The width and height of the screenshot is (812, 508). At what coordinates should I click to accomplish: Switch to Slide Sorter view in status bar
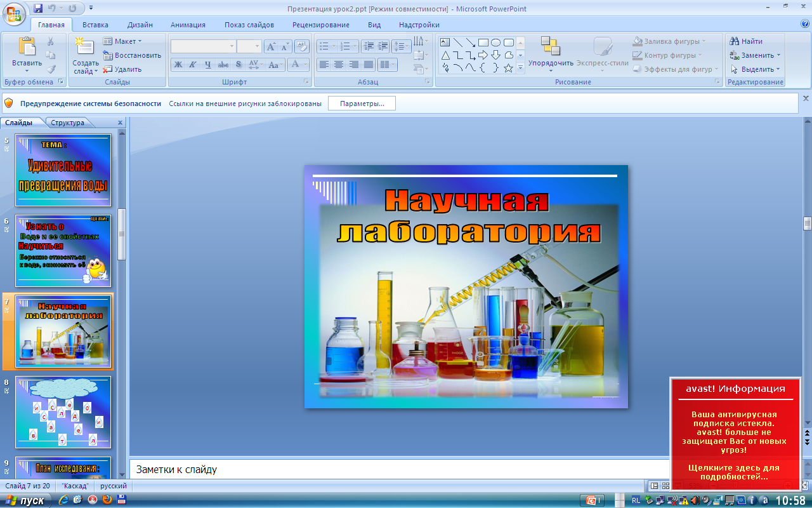[x=666, y=486]
